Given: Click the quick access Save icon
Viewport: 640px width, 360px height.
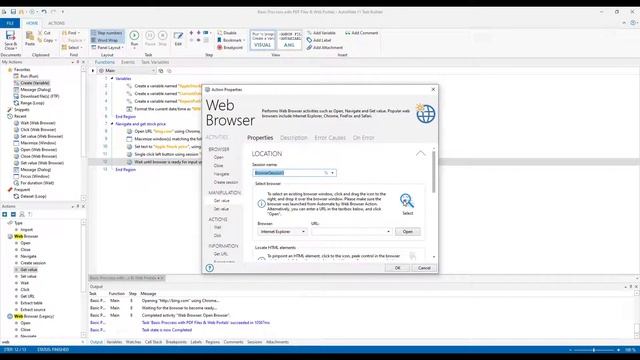Looking at the screenshot, I should [x=13, y=12].
